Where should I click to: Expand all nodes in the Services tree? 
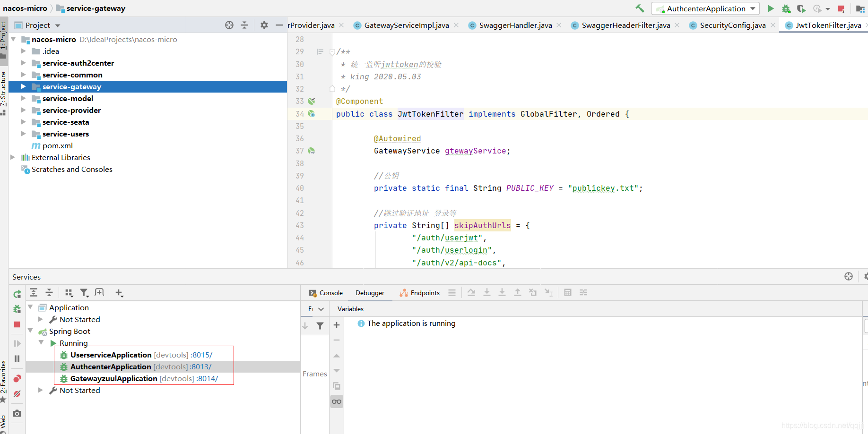tap(34, 292)
